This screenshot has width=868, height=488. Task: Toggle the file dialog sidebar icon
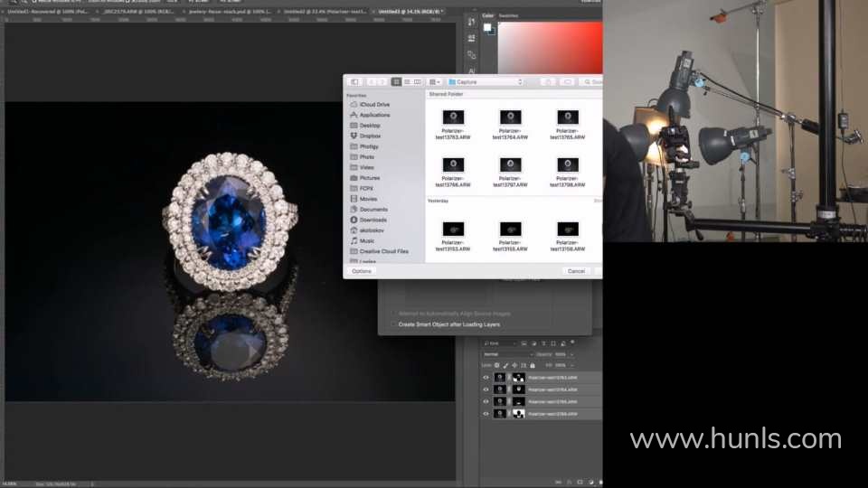(354, 82)
